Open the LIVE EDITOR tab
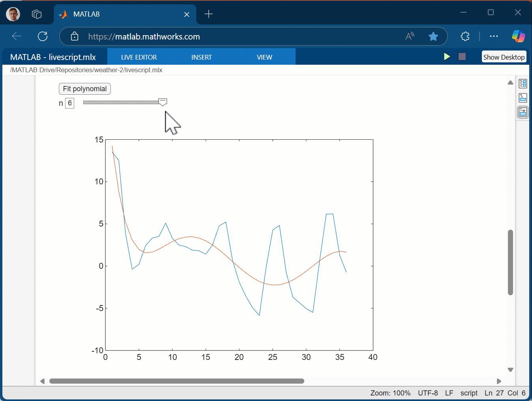 point(139,57)
